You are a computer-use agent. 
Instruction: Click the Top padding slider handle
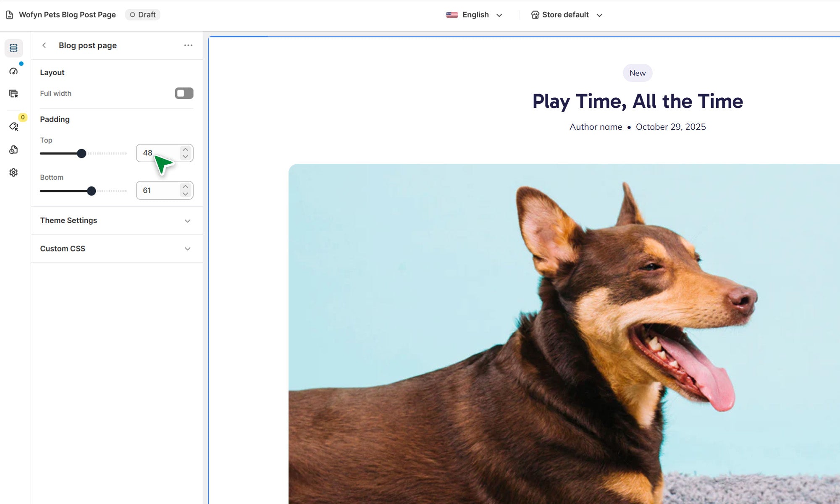81,153
